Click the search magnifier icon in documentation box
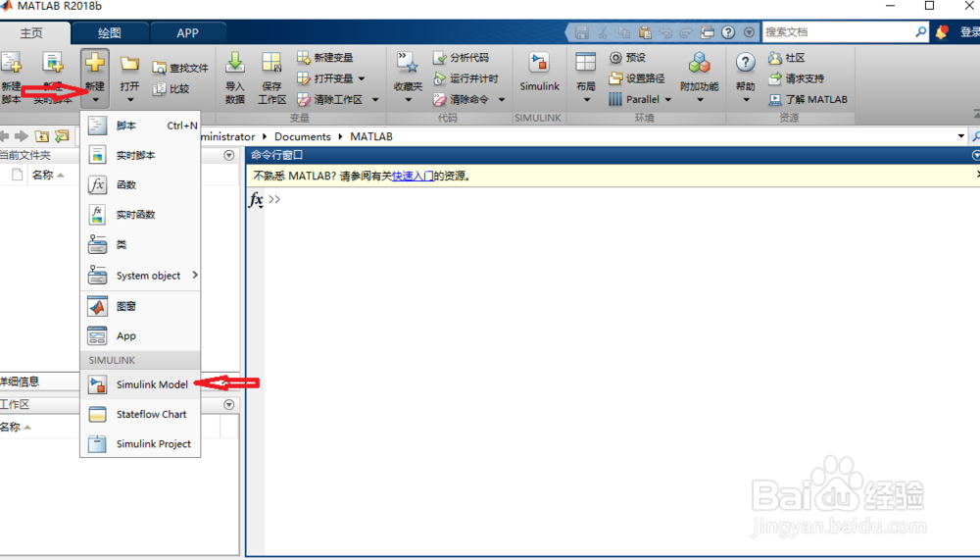 pyautogui.click(x=921, y=32)
